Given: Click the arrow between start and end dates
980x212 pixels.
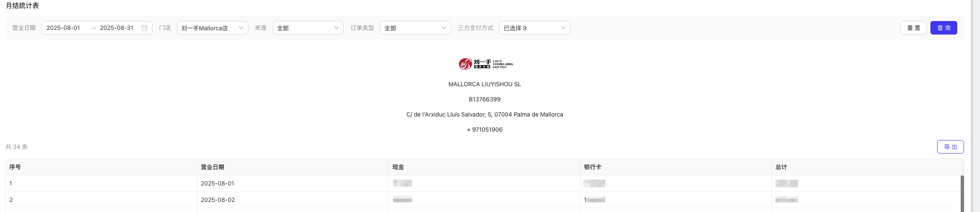Looking at the screenshot, I should point(93,28).
